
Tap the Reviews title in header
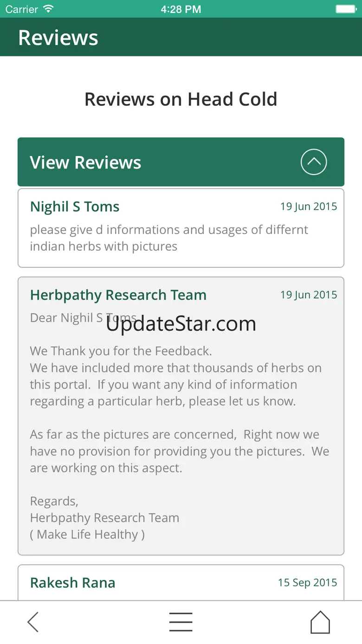58,38
